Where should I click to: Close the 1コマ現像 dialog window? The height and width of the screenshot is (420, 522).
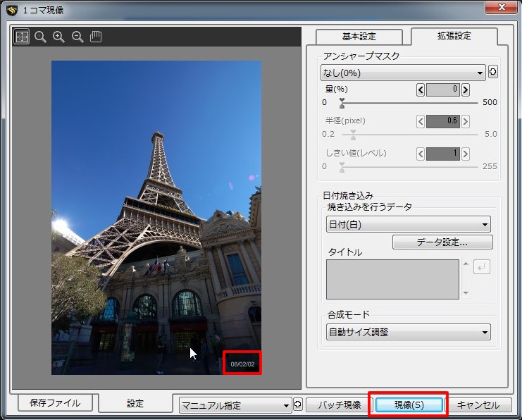click(x=502, y=7)
